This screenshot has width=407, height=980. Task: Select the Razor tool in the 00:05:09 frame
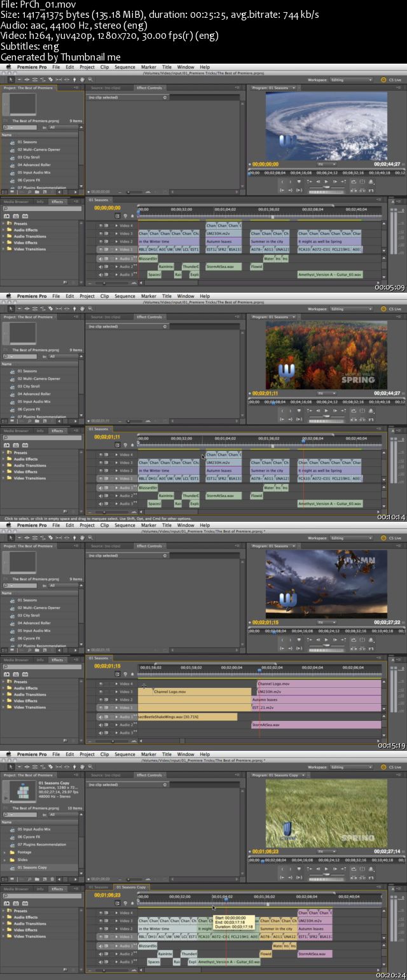point(50,79)
